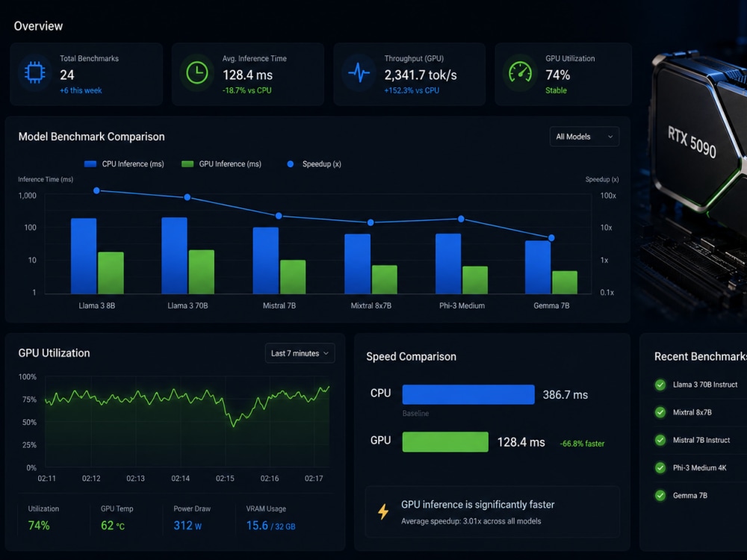Click the '2,341.7 tok/s' throughput value
The image size is (747, 560).
click(421, 75)
